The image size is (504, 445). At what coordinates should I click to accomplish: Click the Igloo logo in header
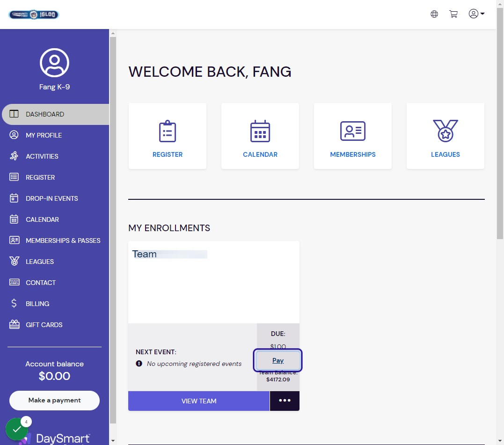pyautogui.click(x=34, y=15)
